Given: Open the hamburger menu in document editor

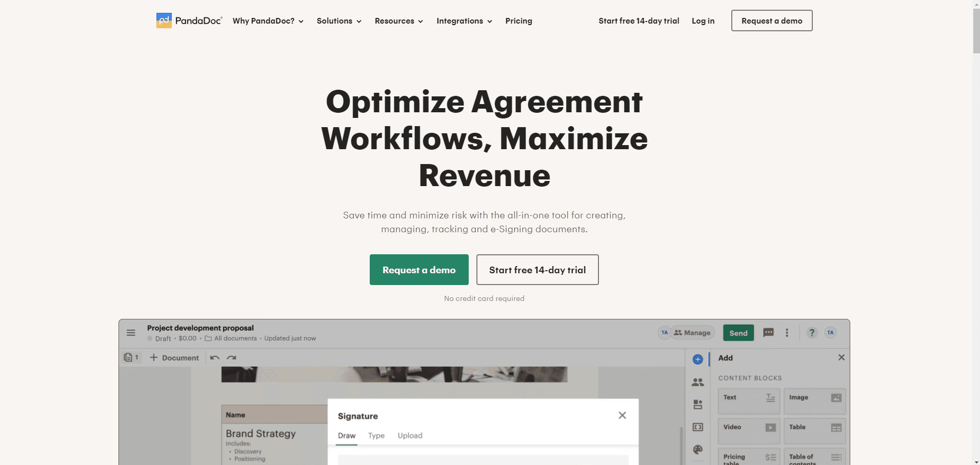Looking at the screenshot, I should (x=131, y=333).
